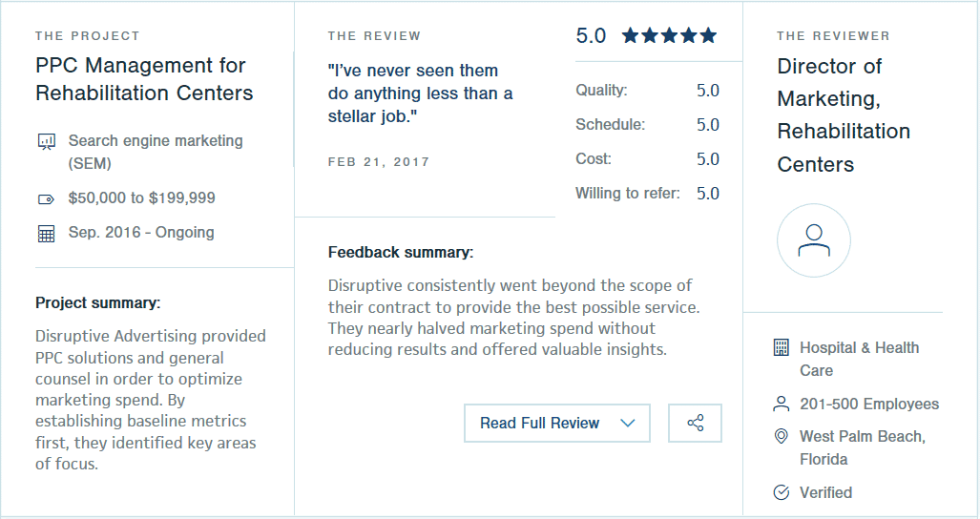Image resolution: width=980 pixels, height=519 pixels.
Task: Select the PPC Management for Rehabilitation Centers title
Action: coord(144,78)
